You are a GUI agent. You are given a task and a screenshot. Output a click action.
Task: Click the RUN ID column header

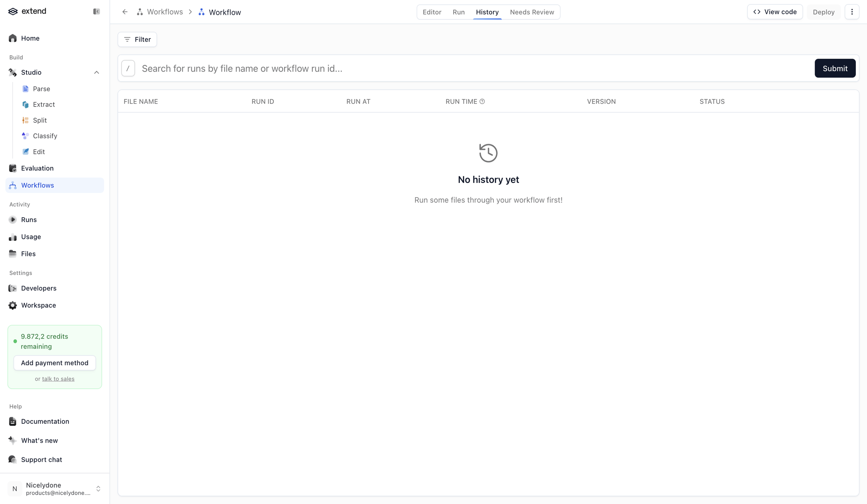tap(263, 102)
